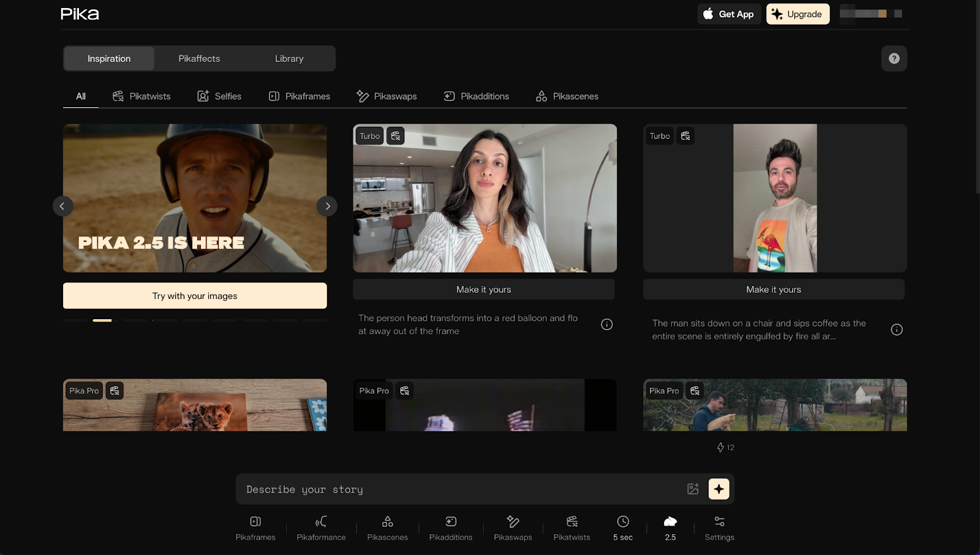Open the help question mark button

pos(894,58)
